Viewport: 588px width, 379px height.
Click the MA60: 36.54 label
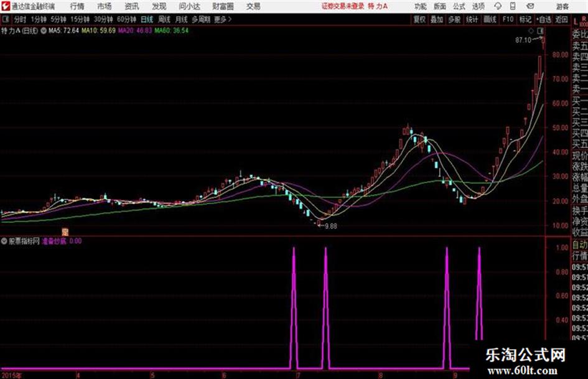[x=171, y=30]
